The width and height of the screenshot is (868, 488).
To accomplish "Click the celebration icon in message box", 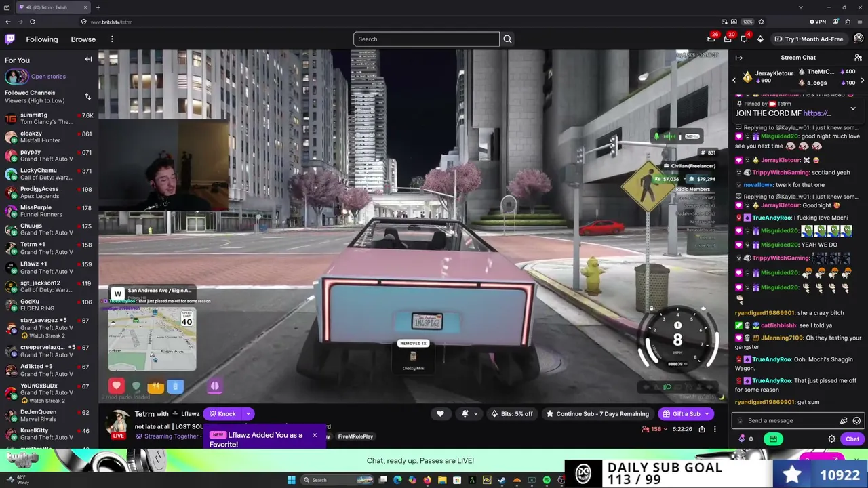I will click(x=844, y=421).
